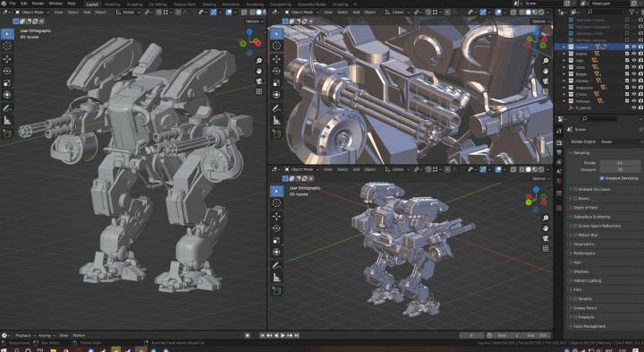The height and width of the screenshot is (352, 644).
Task: Select the Annotate tool in the left viewport
Action: click(7, 108)
